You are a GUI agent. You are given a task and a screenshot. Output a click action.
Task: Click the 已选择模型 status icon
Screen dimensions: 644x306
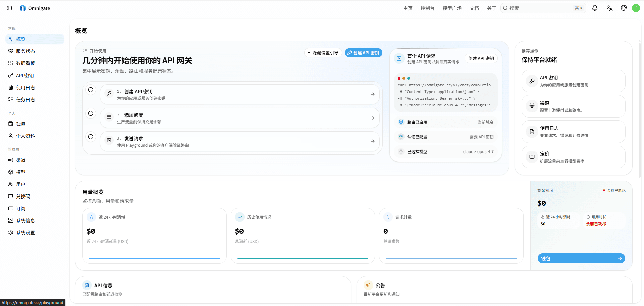click(401, 151)
